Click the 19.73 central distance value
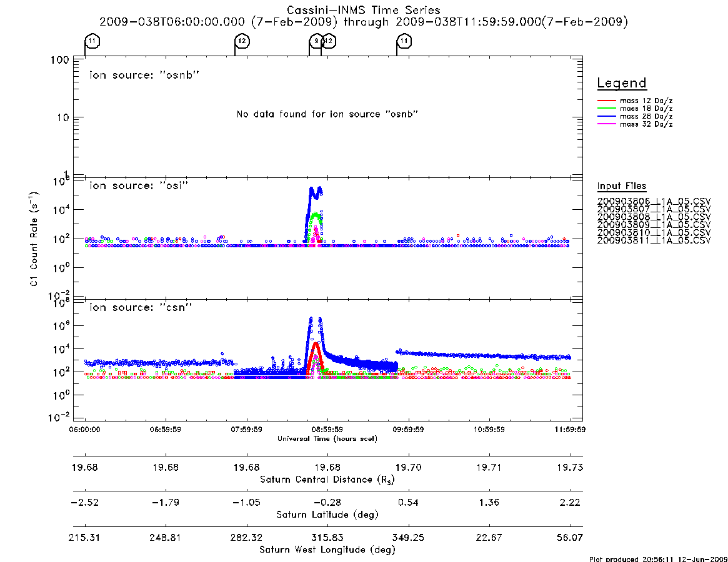728x562 pixels. click(x=570, y=467)
